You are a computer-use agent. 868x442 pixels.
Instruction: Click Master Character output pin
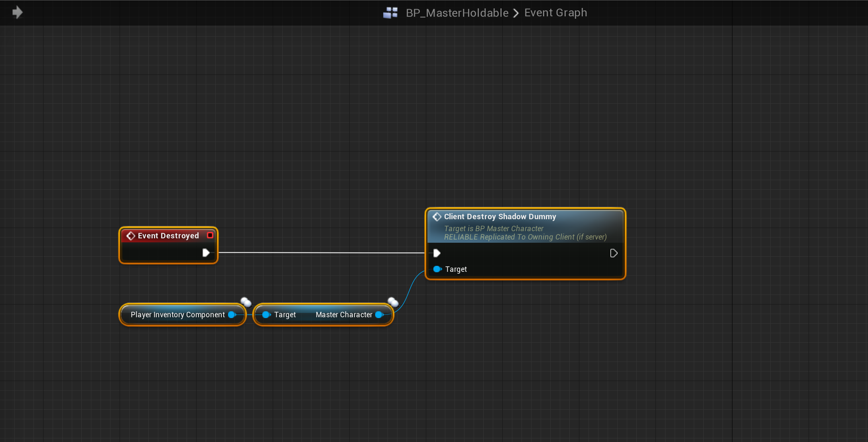click(379, 314)
